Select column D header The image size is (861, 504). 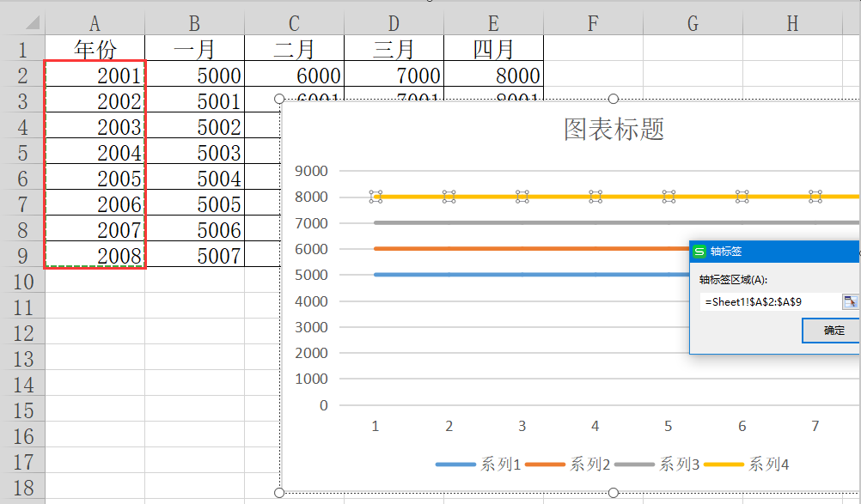pos(394,23)
